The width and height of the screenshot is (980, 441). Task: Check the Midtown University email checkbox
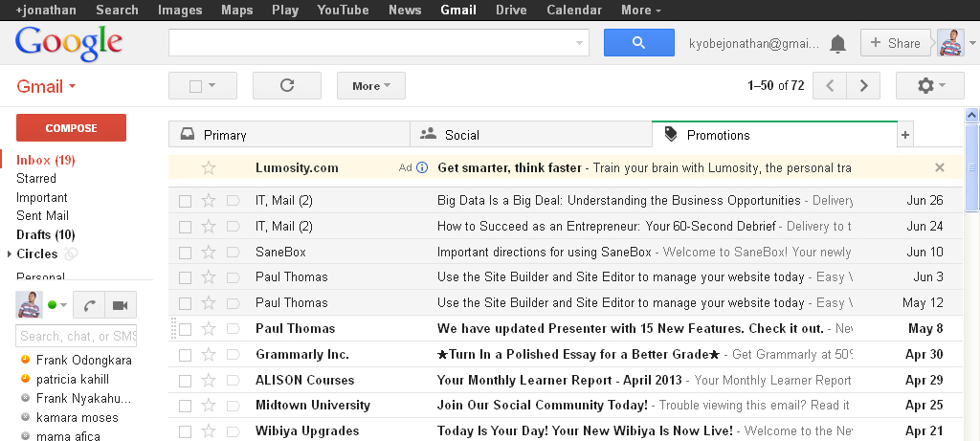click(185, 406)
